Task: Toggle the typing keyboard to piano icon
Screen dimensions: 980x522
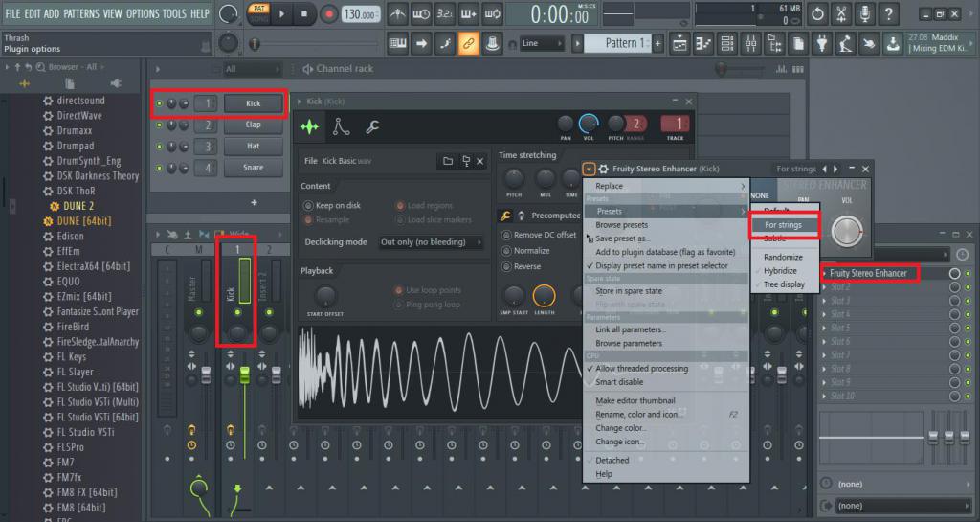Action: tap(397, 43)
